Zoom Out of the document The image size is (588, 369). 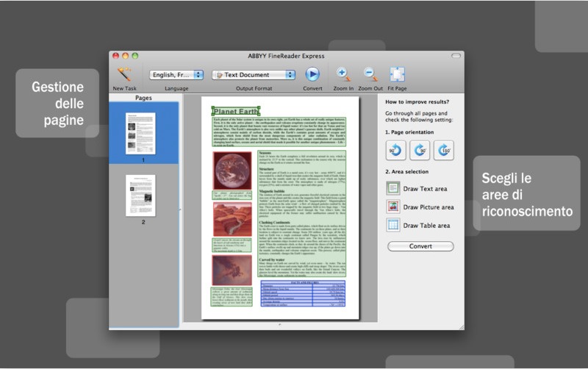click(370, 74)
